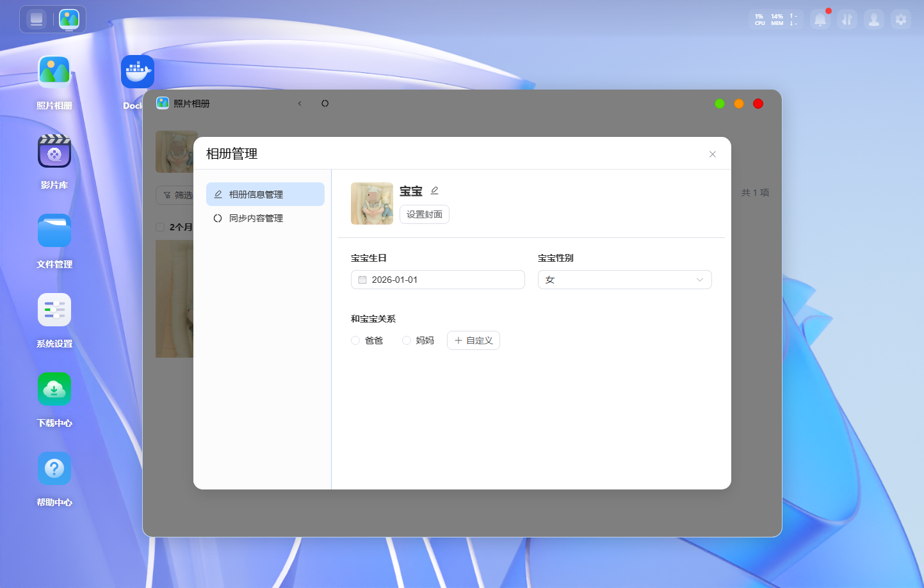
Task: Add a custom relationship with 自定义
Action: click(473, 340)
